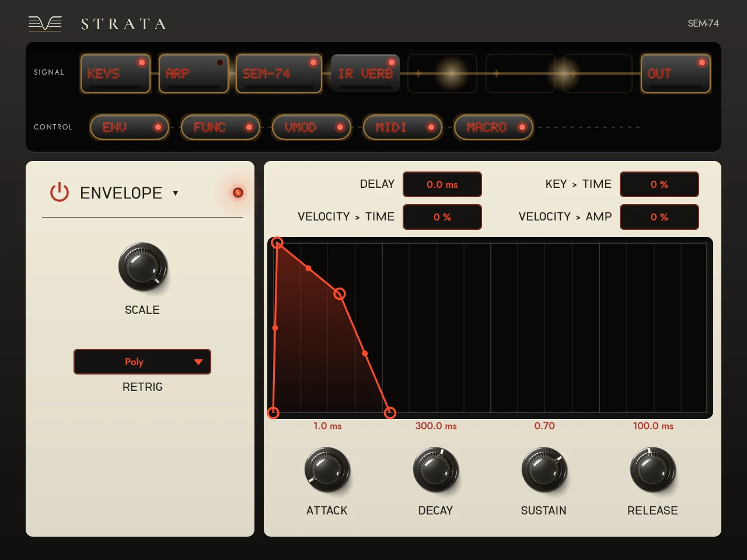
Task: Select the ARP signal module
Action: tap(193, 73)
